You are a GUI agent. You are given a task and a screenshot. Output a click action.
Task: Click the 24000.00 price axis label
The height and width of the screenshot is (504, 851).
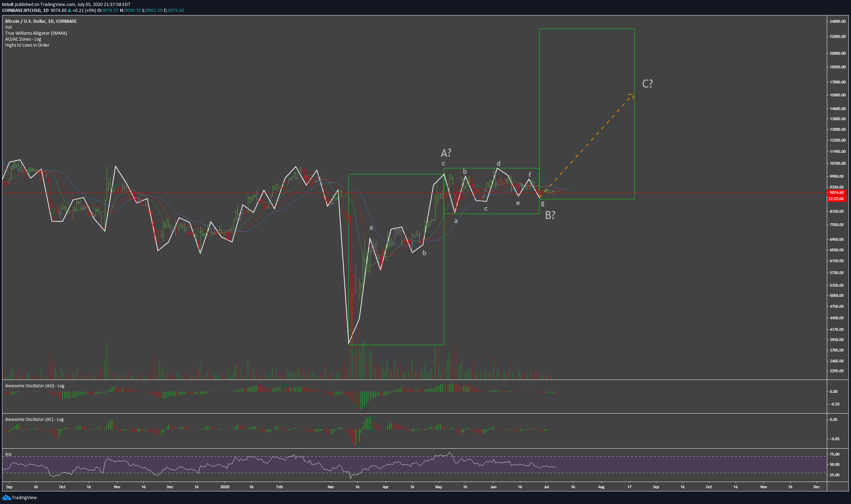tap(837, 21)
